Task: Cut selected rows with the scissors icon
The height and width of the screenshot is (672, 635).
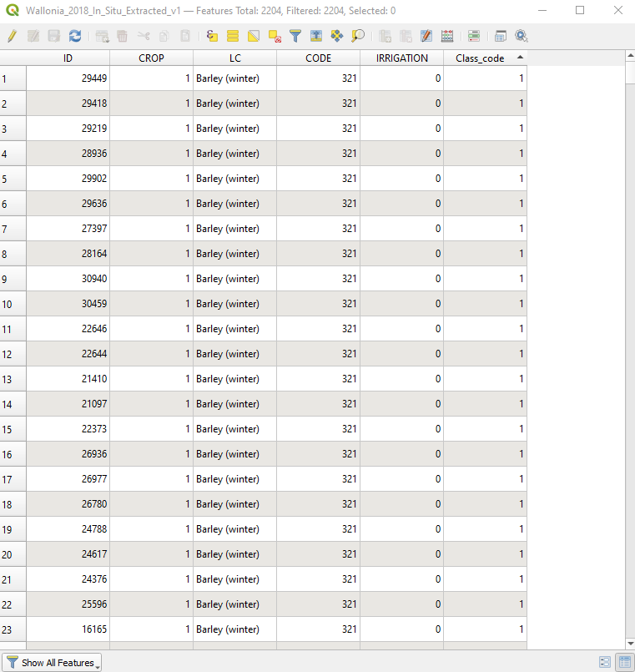Action: pos(144,36)
